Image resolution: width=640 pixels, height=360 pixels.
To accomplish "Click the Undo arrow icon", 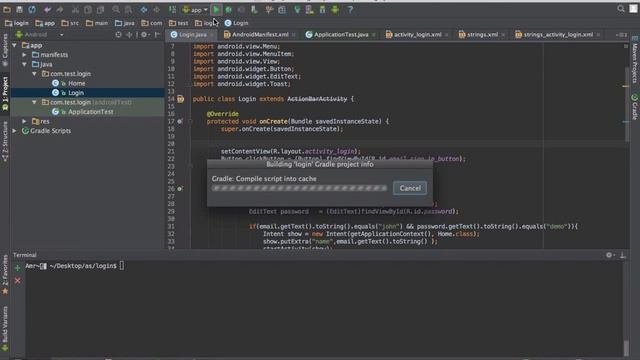I will (47, 9).
